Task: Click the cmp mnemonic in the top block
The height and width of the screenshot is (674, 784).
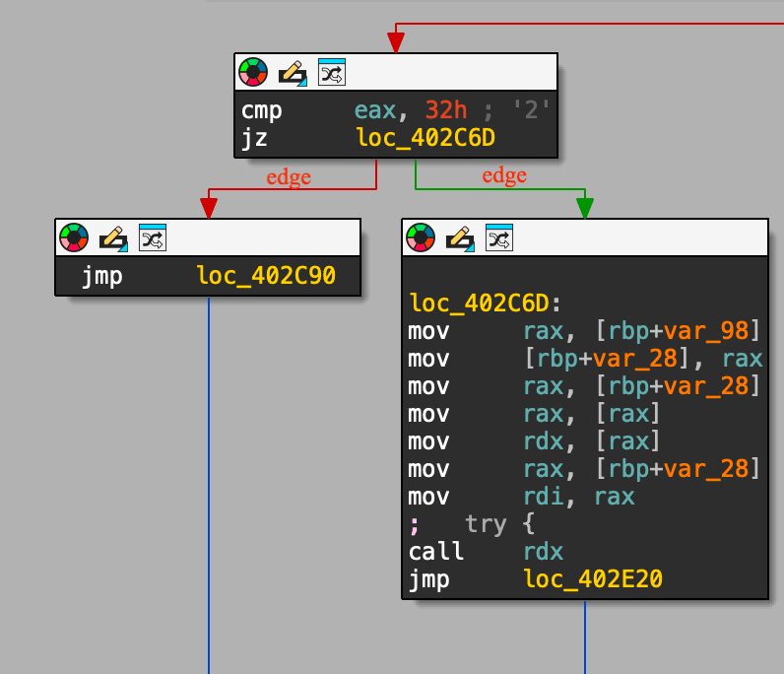Action: pyautogui.click(x=261, y=109)
